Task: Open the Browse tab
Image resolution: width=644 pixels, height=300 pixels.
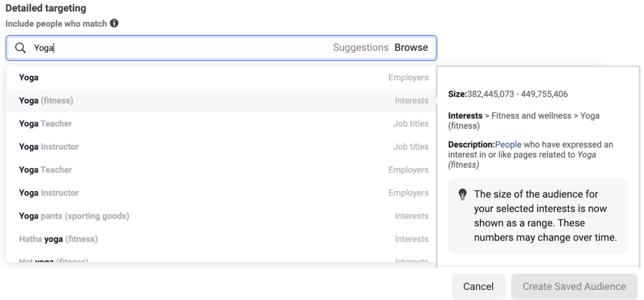Action: (411, 48)
